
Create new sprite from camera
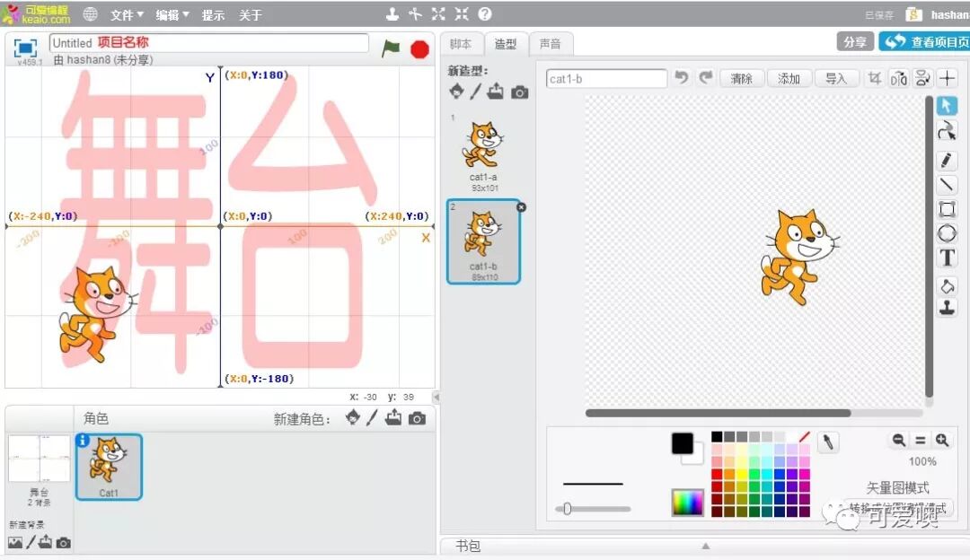click(417, 418)
